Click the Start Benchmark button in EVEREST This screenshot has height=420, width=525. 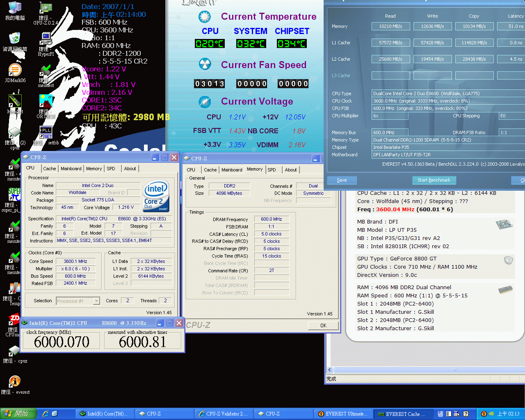point(434,180)
